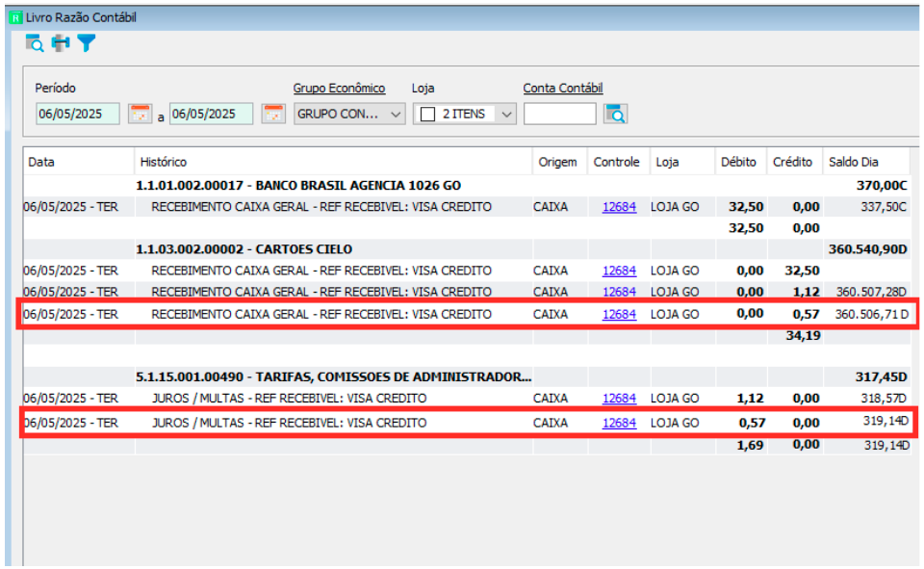The width and height of the screenshot is (924, 569).
Task: Select the TARIFAS, COMISSOES DE ADMINISTRADOR account row
Action: pos(467,376)
